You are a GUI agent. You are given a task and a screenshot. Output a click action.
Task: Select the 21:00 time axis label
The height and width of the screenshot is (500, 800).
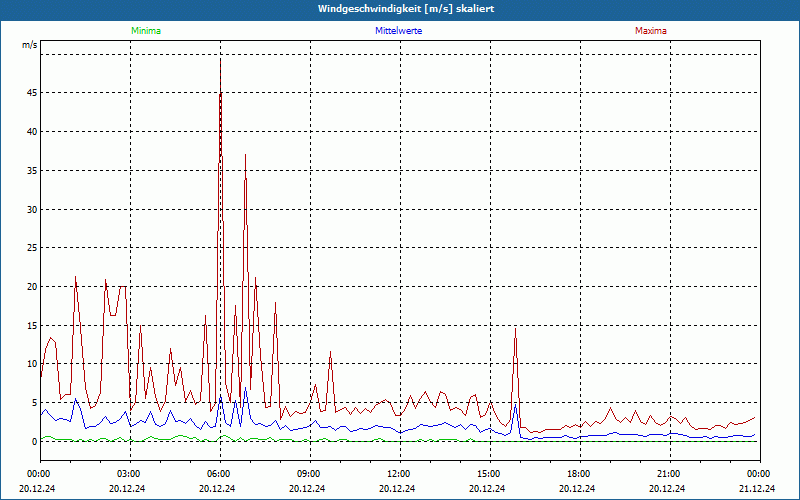click(x=669, y=473)
